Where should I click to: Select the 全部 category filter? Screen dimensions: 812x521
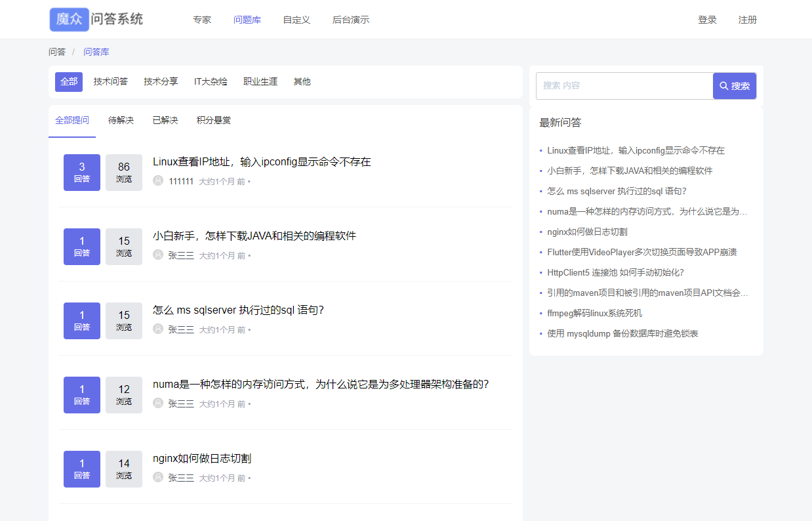coord(69,82)
